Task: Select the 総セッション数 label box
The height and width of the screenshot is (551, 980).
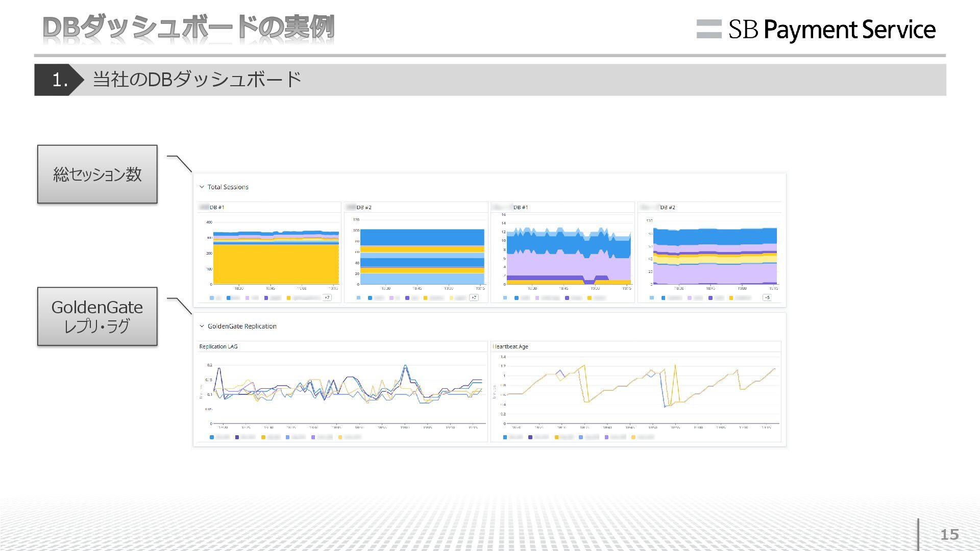Action: point(97,174)
